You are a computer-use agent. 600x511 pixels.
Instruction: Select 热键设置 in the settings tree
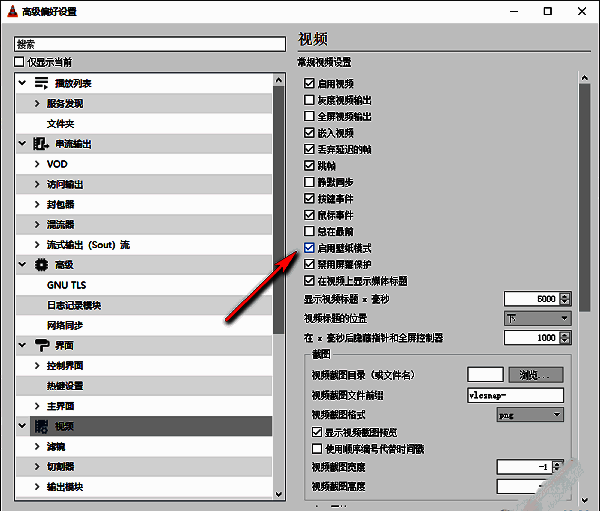click(65, 386)
